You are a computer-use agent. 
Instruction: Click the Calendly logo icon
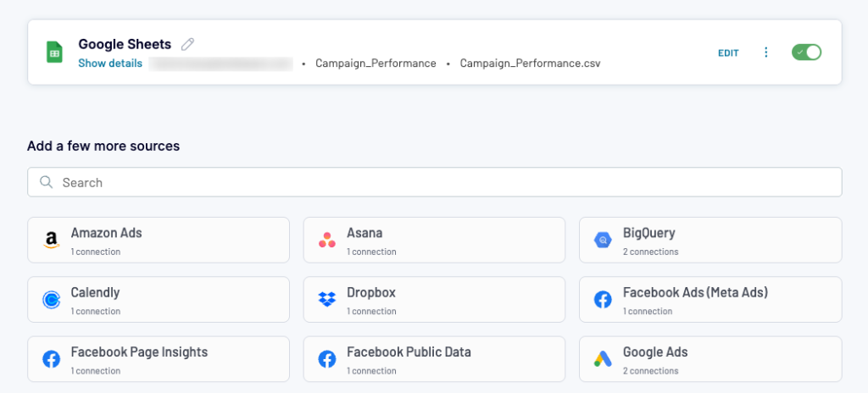coord(51,300)
